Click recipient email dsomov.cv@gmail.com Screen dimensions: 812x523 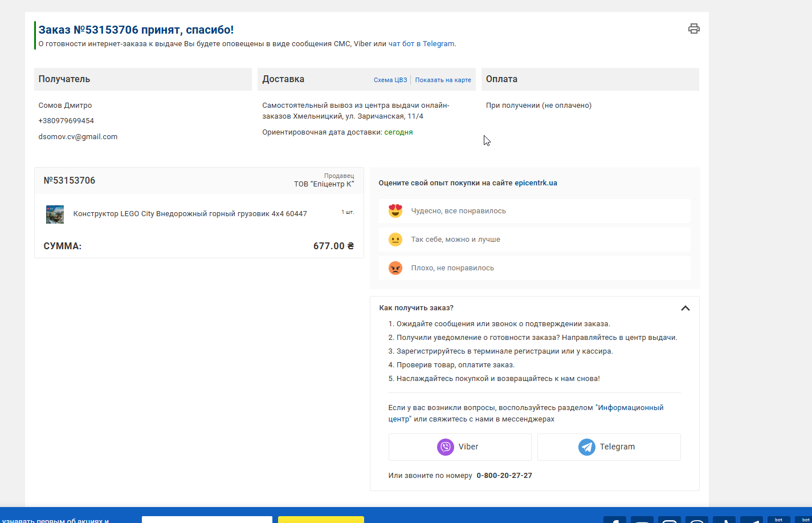[78, 137]
